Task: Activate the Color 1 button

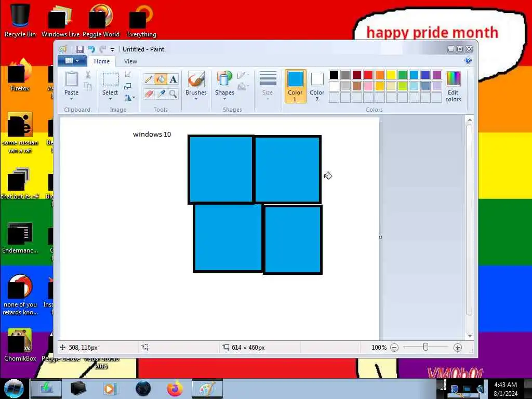Action: coord(295,86)
